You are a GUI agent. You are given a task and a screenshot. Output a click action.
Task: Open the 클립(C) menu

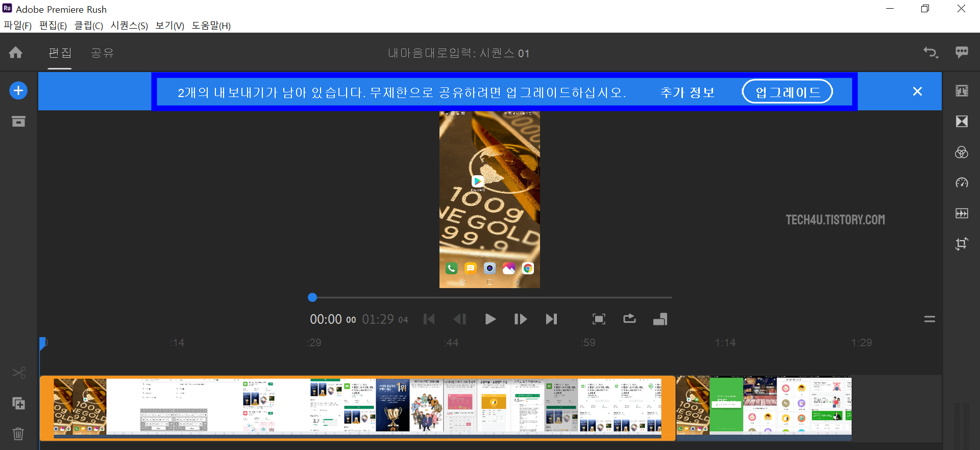89,26
